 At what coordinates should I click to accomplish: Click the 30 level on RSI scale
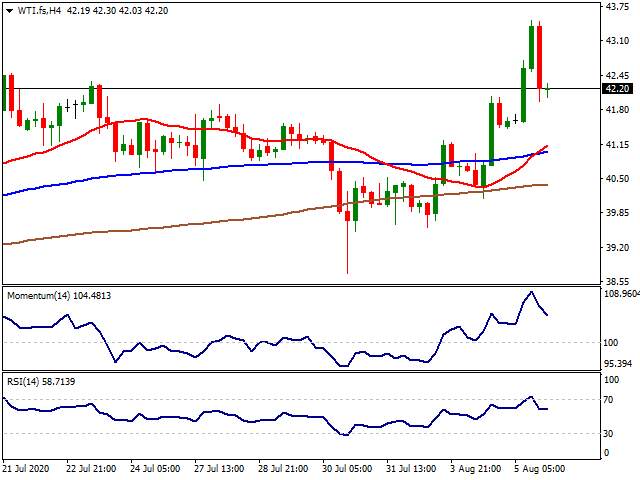click(x=609, y=433)
